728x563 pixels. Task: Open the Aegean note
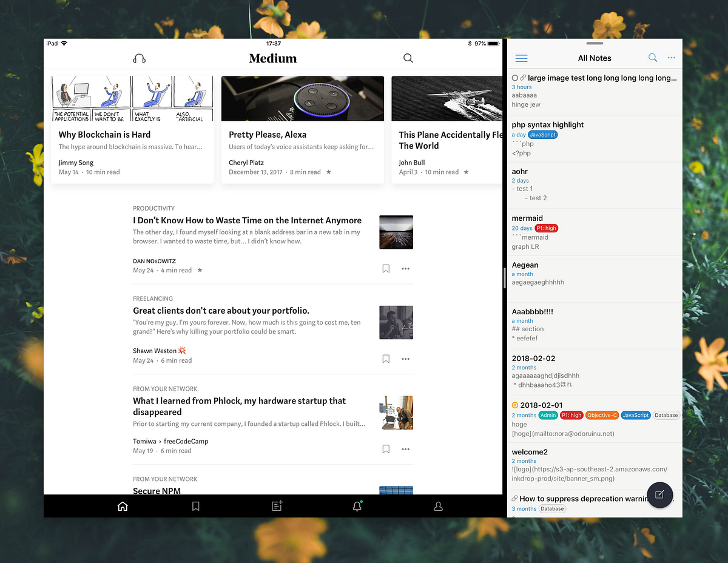(x=595, y=279)
